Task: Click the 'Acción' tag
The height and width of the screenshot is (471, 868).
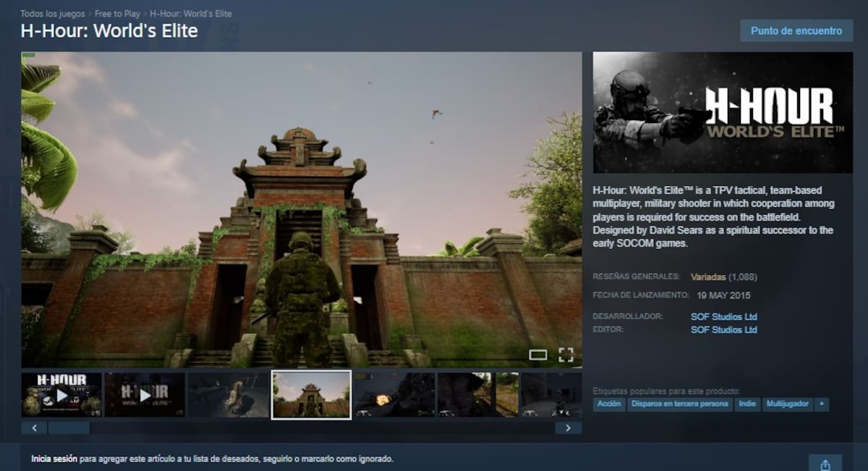Action: (x=609, y=404)
